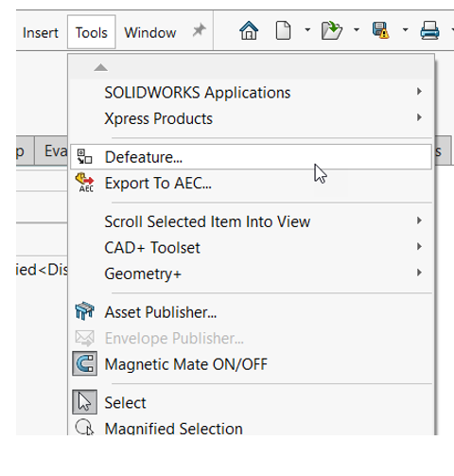Open the Save dropdown arrow
454x476 pixels.
[x=406, y=30]
